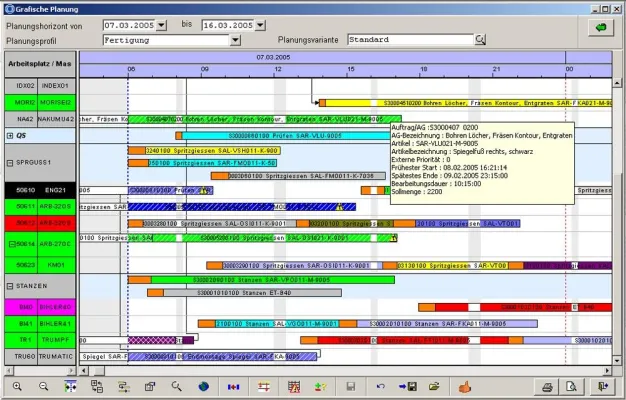626x400 pixels.
Task: Click the search button beside Planungsvariante
Action: (x=480, y=40)
